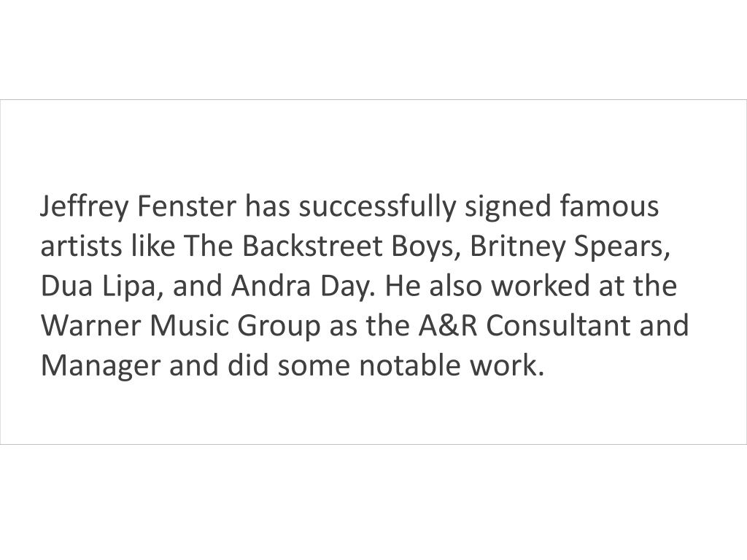The image size is (747, 560).
Task: Click on the word "Spears,"
Action: click(x=622, y=248)
